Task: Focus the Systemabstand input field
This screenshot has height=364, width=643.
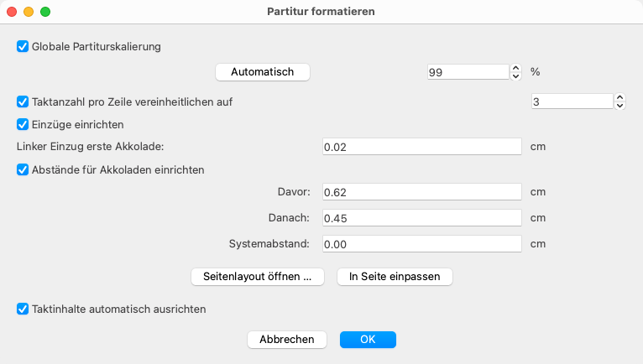Action: 422,244
